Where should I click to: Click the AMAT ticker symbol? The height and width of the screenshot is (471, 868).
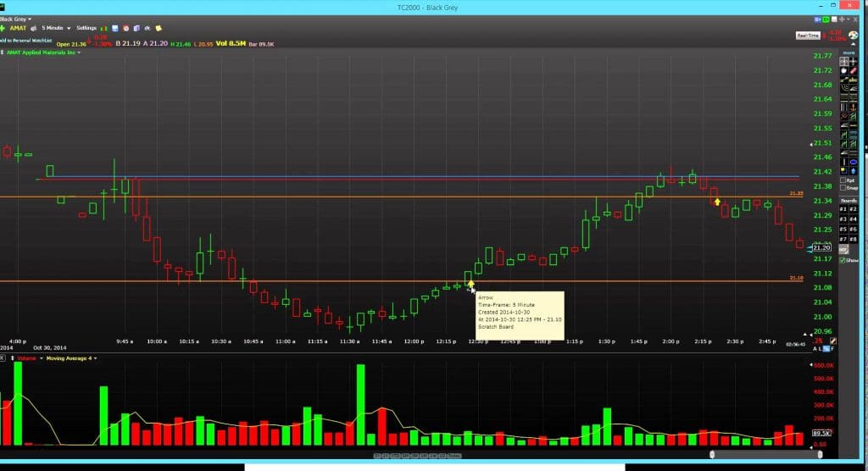[19, 28]
